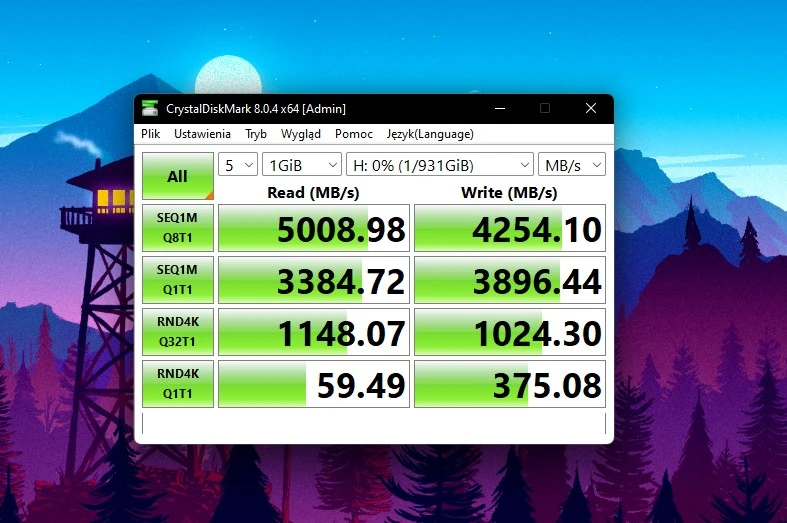Click the 5008.98 read result

(314, 228)
